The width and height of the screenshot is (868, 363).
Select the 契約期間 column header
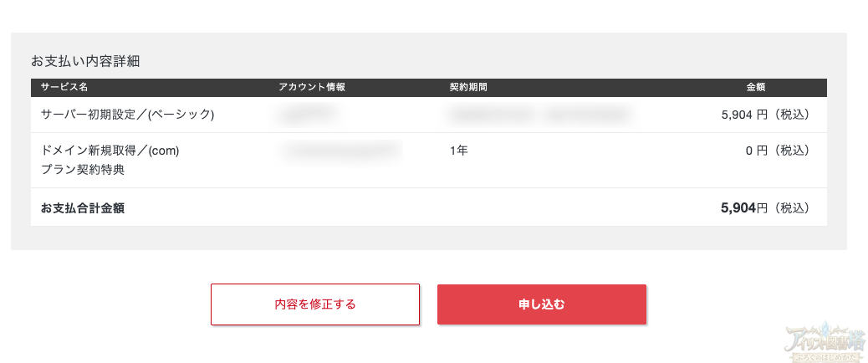pyautogui.click(x=468, y=87)
